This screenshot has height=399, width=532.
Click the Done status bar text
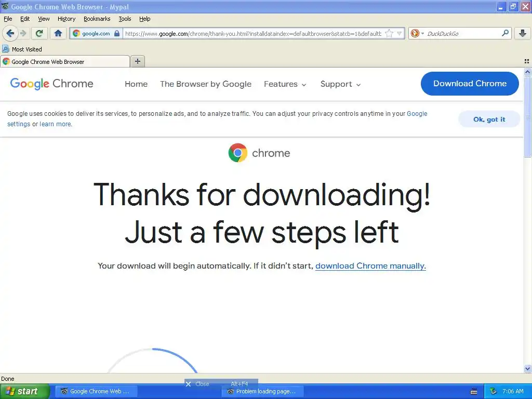pos(8,379)
